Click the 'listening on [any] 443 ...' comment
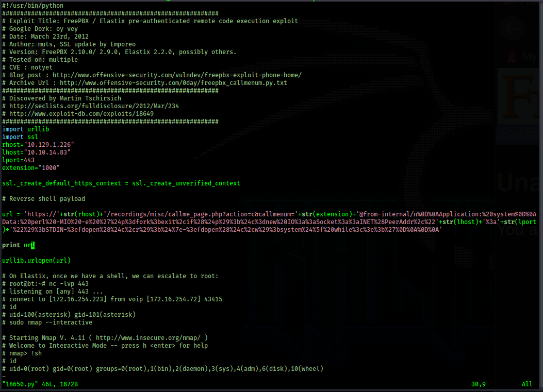Image resolution: width=543 pixels, height=392 pixels. coord(53,292)
